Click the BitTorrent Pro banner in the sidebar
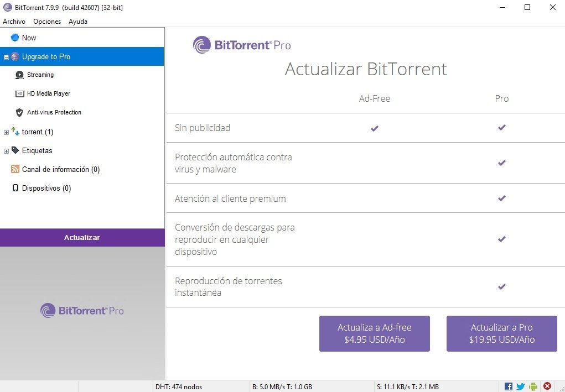Viewport: 565px width, 392px height. pyautogui.click(x=82, y=311)
